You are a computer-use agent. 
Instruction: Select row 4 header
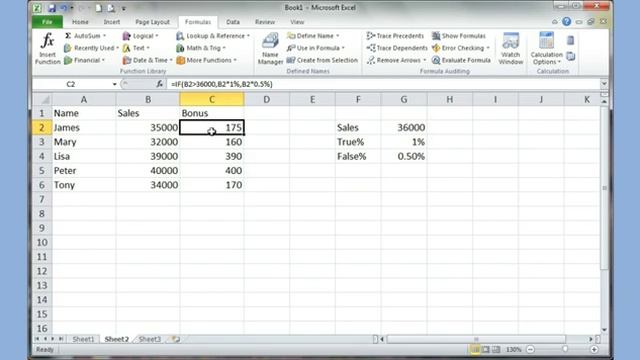42,156
